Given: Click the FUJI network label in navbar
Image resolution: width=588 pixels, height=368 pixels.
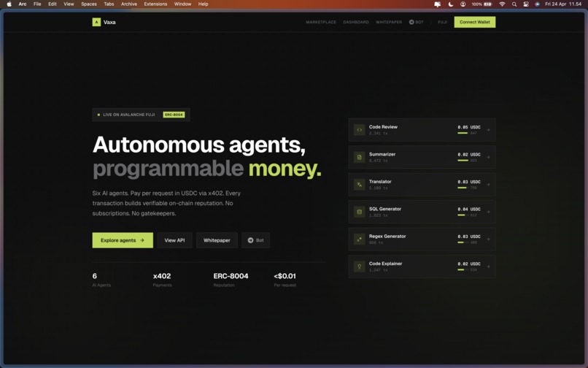Looking at the screenshot, I should pos(443,22).
